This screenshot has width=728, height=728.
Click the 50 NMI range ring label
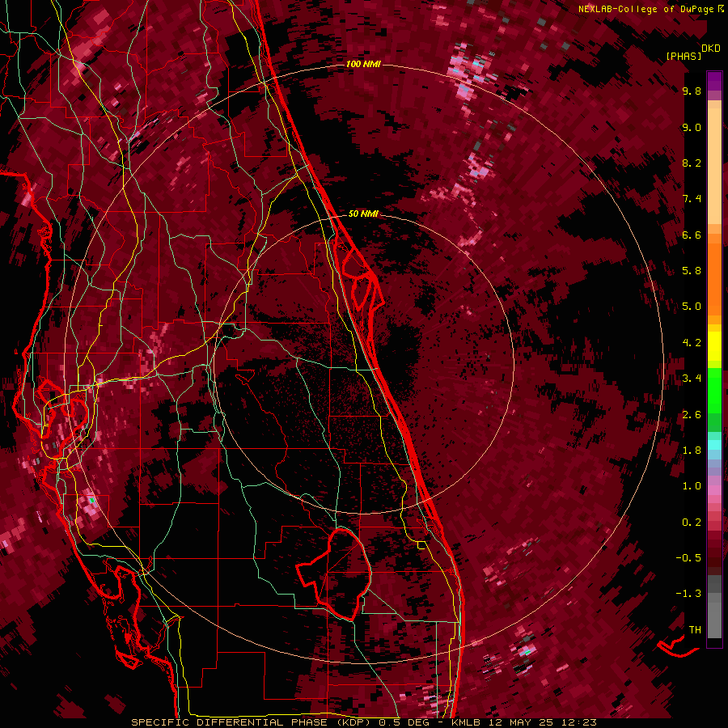click(x=363, y=214)
